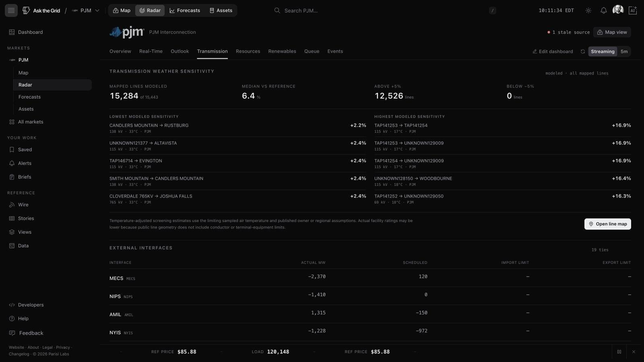Switch to the Events dashboard tab
Screen dimensions: 644x362
coord(335,51)
